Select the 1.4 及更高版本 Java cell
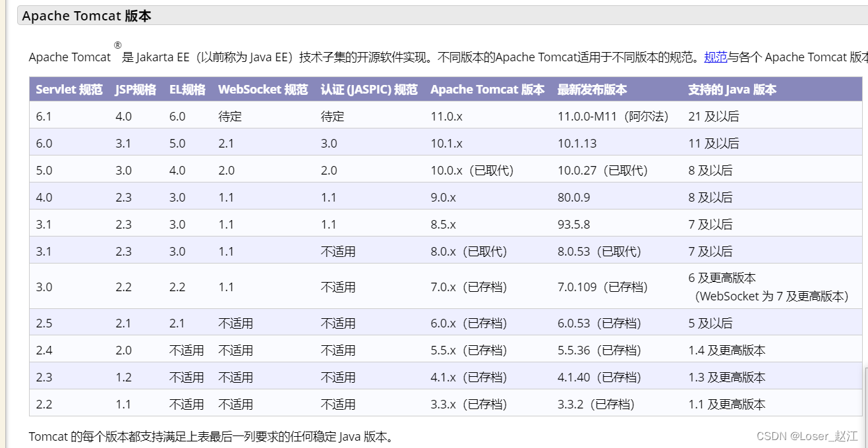 (727, 350)
